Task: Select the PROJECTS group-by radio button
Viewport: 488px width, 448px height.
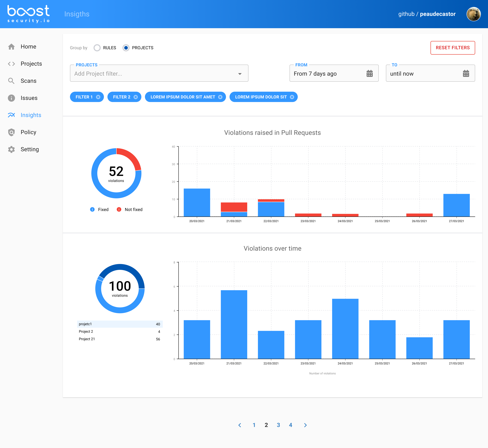Action: coord(126,48)
